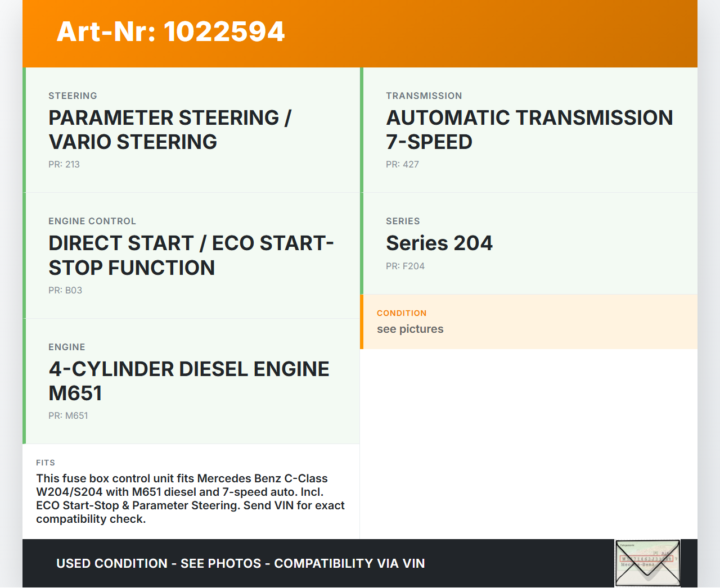The width and height of the screenshot is (720, 588).
Task: Click the PR: M651 code under Engine
Action: click(x=68, y=416)
